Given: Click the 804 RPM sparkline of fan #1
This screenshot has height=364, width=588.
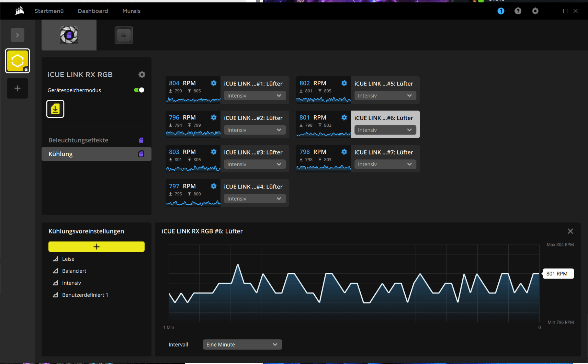Looking at the screenshot, I should [x=193, y=100].
